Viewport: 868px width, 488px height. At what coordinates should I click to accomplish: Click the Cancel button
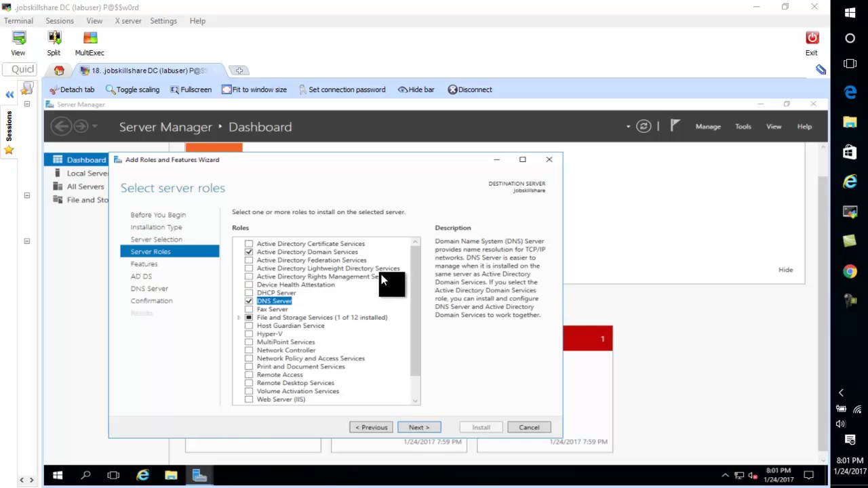(x=529, y=427)
